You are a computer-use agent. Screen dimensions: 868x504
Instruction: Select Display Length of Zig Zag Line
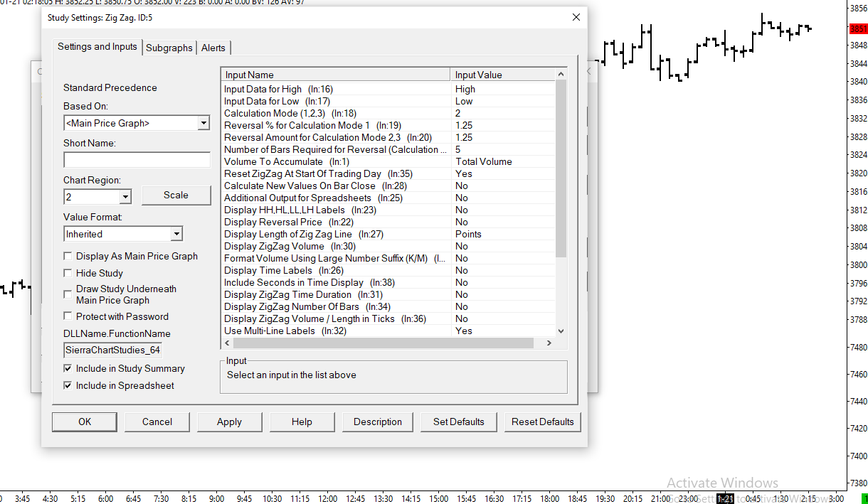click(388, 234)
